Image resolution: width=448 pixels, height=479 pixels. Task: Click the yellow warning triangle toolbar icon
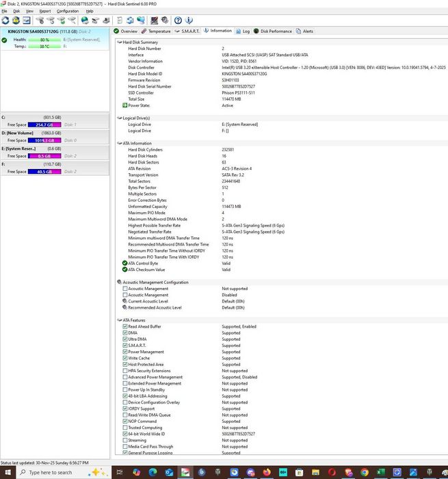click(16, 21)
